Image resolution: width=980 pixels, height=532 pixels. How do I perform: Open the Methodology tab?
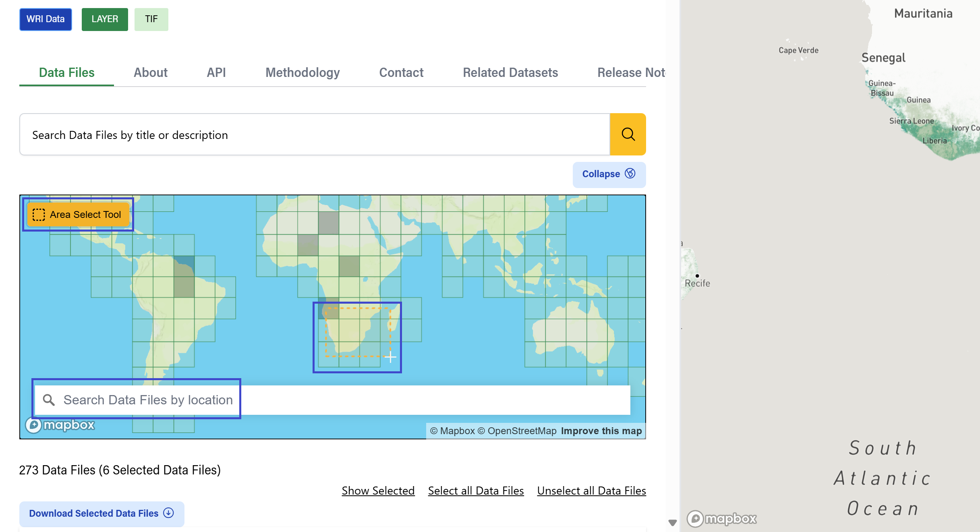tap(302, 72)
